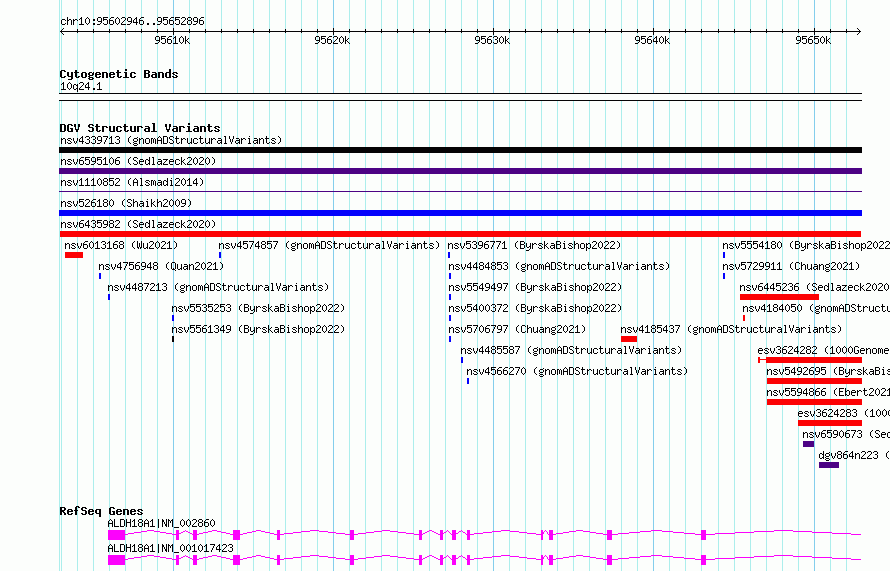Click the 95610k ruler tick label
890x571 pixels.
point(172,40)
